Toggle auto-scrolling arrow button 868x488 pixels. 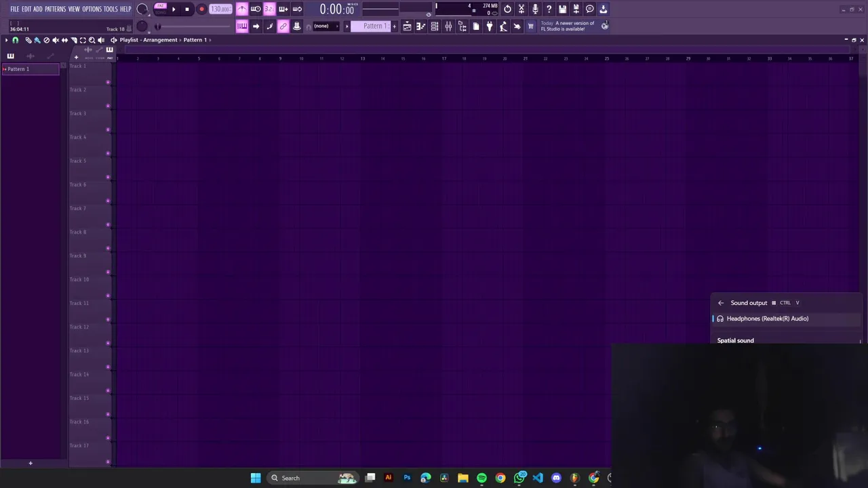coord(256,26)
